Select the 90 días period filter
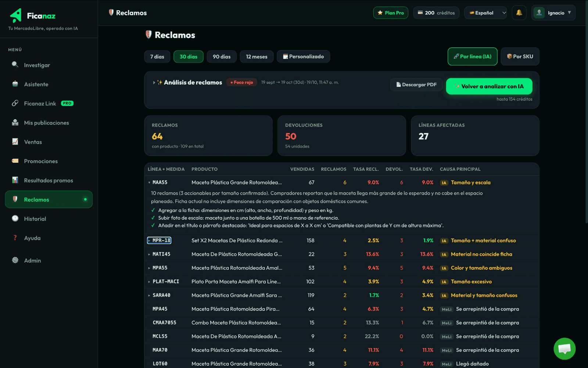This screenshot has height=368, width=588. (222, 57)
